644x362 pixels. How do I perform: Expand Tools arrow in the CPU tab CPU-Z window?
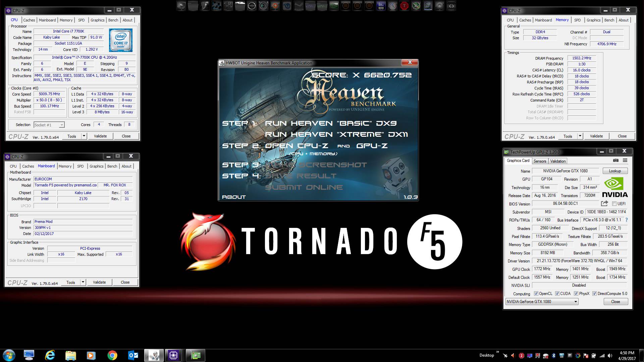tap(84, 136)
